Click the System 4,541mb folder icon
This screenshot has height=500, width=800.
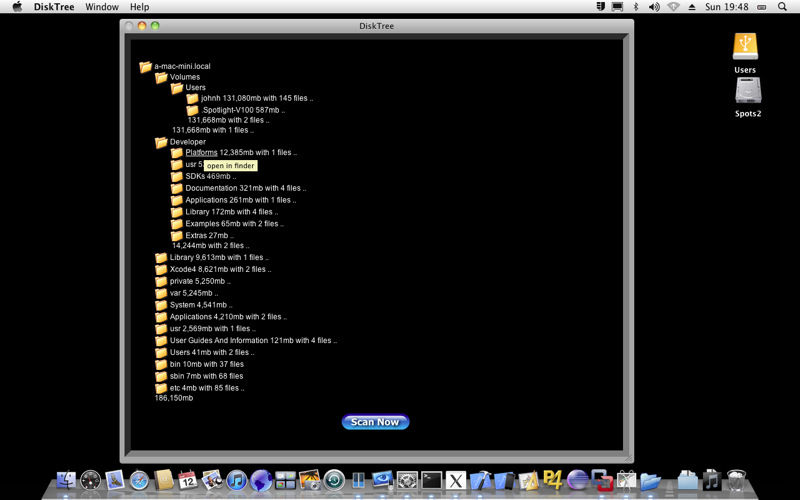(161, 305)
